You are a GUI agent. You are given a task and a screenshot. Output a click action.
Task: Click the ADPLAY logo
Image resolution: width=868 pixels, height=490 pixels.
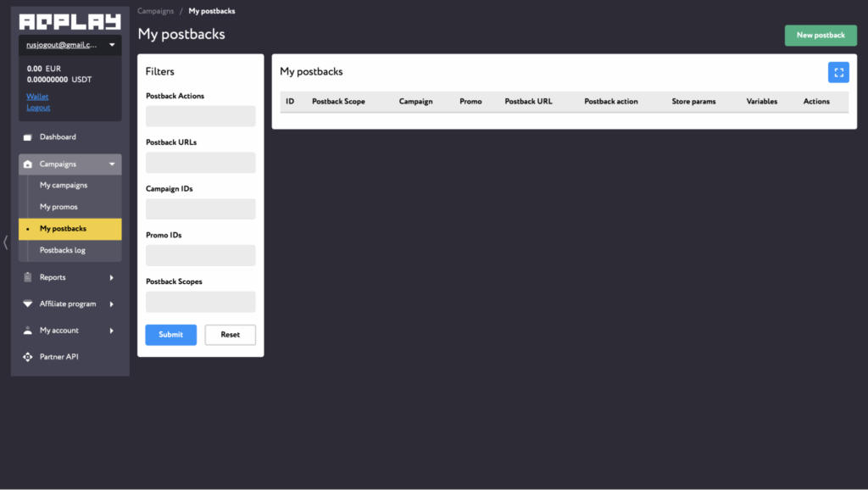click(x=70, y=22)
